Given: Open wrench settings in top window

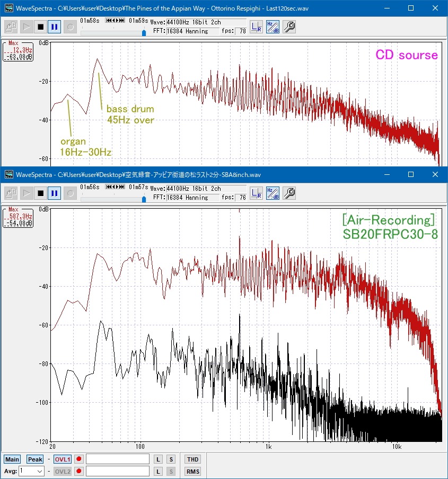Looking at the screenshot, I should coord(289,27).
